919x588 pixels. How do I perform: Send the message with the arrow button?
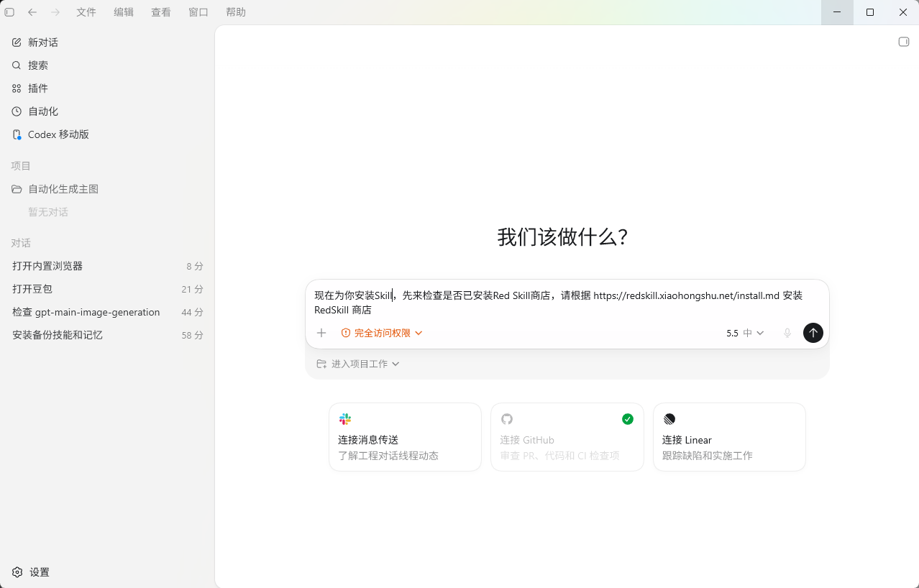click(x=813, y=333)
